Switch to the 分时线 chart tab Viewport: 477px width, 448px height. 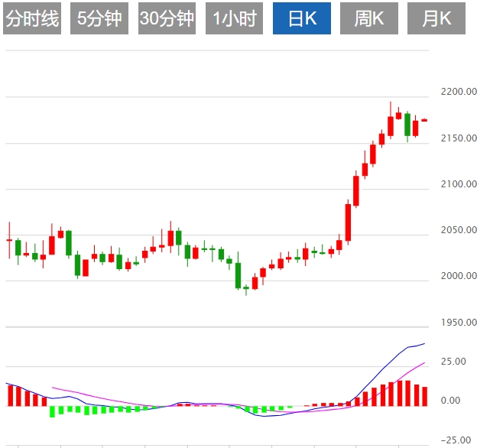(32, 18)
